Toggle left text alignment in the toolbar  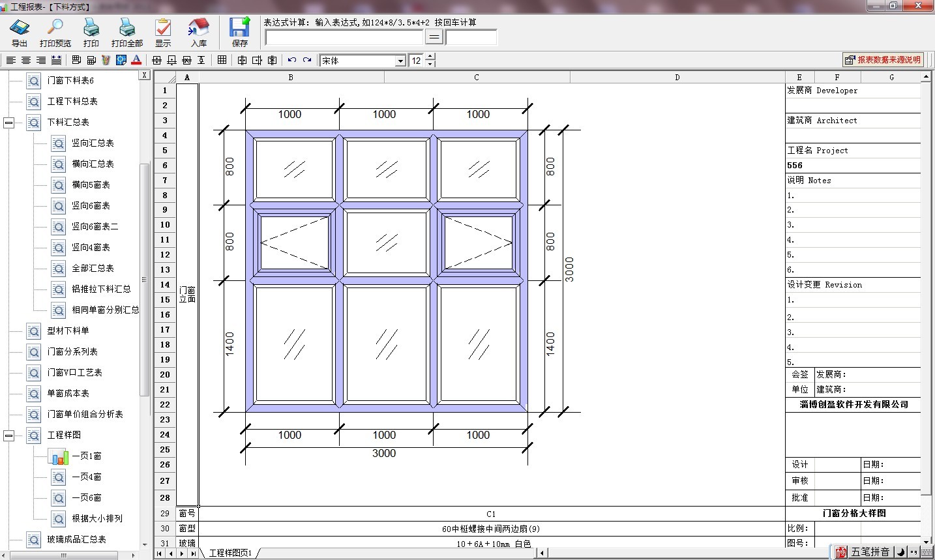pos(11,61)
